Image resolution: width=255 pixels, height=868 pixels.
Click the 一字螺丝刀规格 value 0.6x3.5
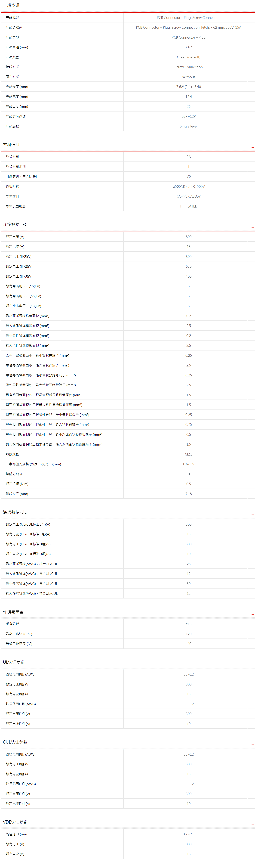click(188, 464)
